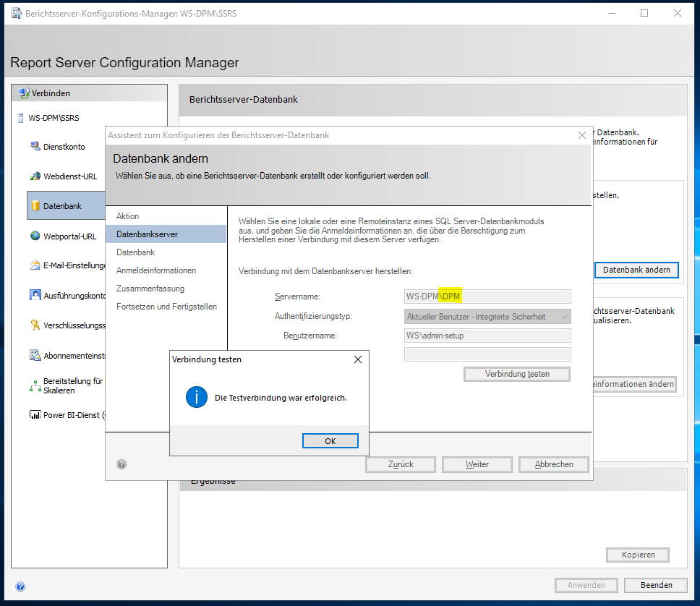Viewport: 700px width, 606px height.
Task: Select the Anmeldeinformationen wizard step
Action: pos(155,270)
